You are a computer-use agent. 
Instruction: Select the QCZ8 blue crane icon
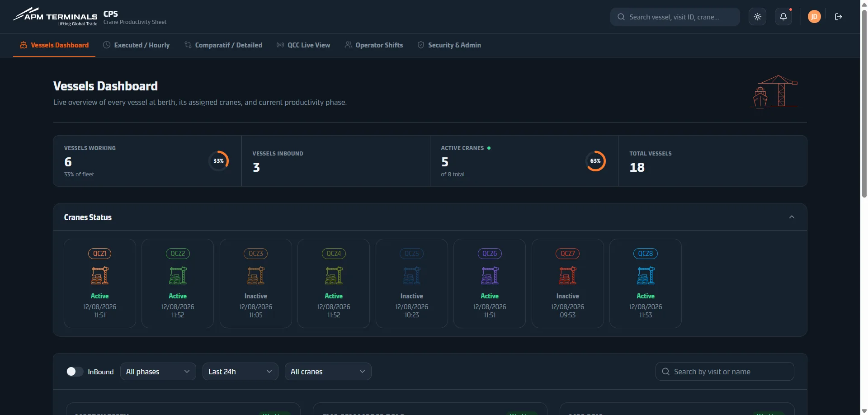646,275
